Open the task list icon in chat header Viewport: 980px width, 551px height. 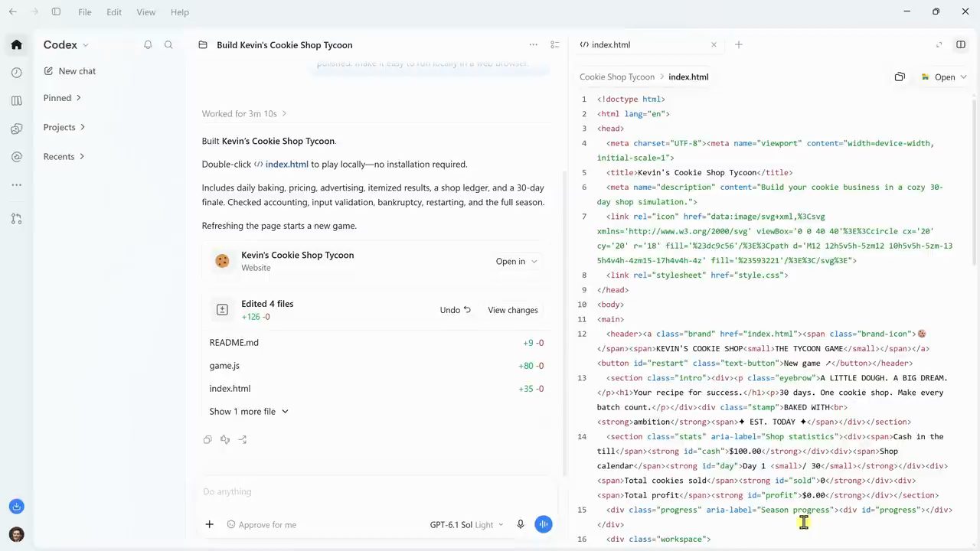[x=555, y=45]
